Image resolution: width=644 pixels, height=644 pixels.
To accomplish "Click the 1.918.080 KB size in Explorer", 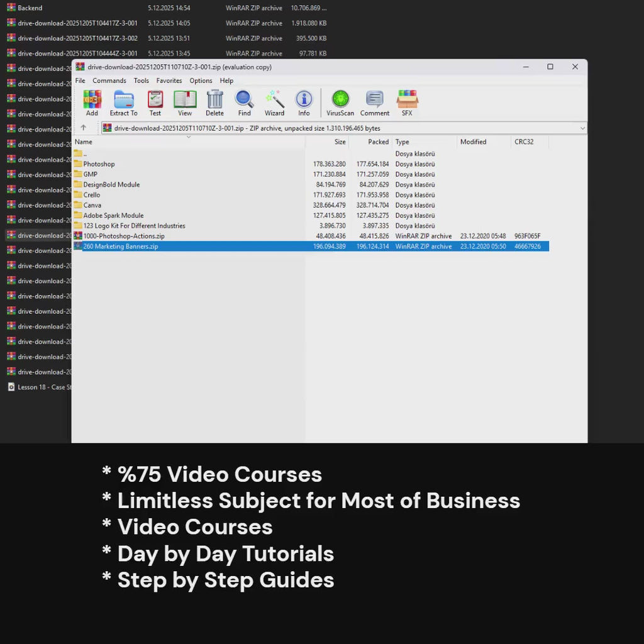I will click(309, 23).
